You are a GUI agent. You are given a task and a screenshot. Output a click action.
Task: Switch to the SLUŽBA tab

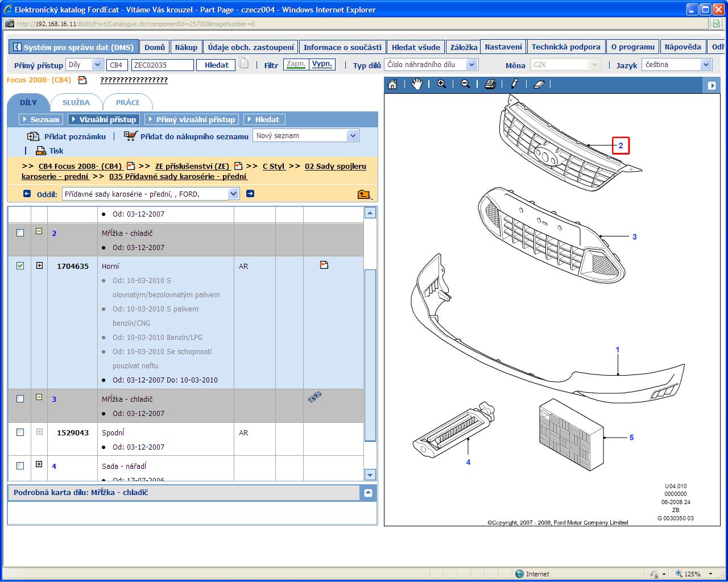[x=76, y=103]
